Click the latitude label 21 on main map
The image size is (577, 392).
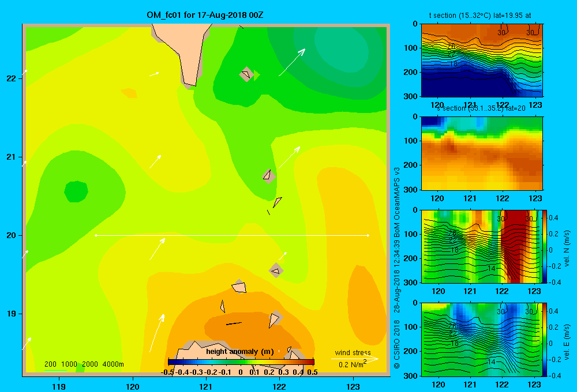11,157
